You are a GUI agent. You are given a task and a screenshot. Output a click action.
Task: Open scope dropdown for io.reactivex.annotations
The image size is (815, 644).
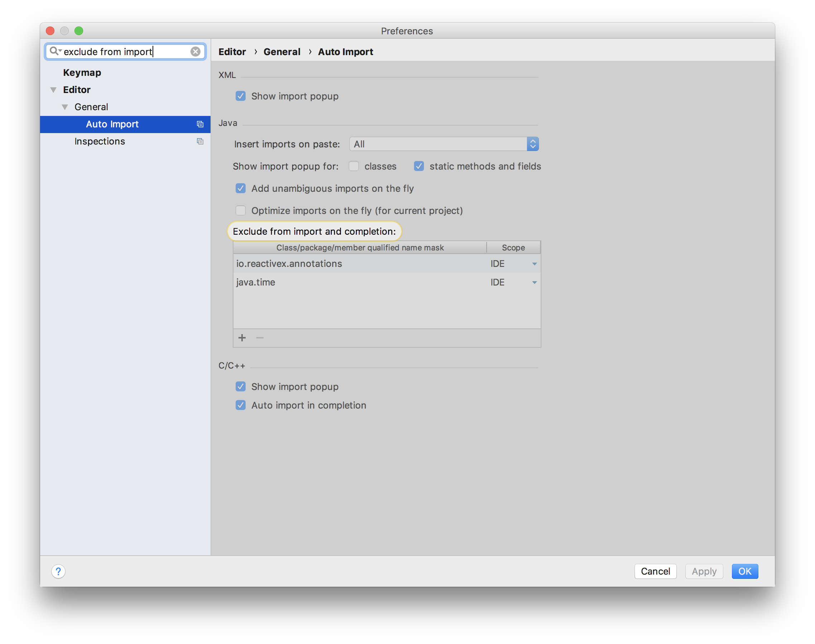pos(534,264)
